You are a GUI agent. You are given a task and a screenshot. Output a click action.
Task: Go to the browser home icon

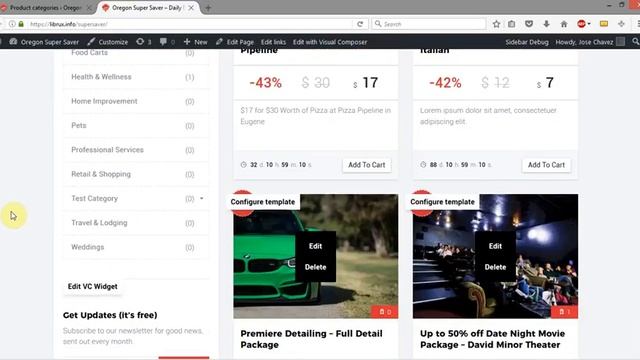tap(564, 24)
